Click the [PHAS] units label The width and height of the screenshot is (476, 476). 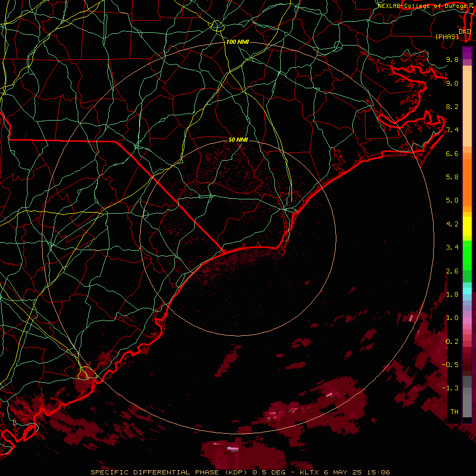[447, 36]
